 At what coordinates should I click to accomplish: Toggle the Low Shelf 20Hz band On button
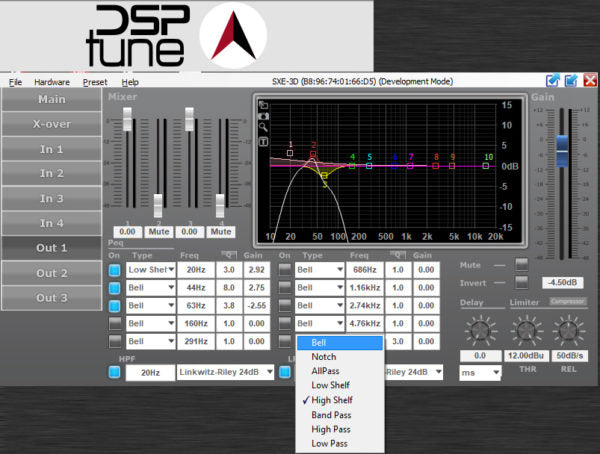(114, 270)
